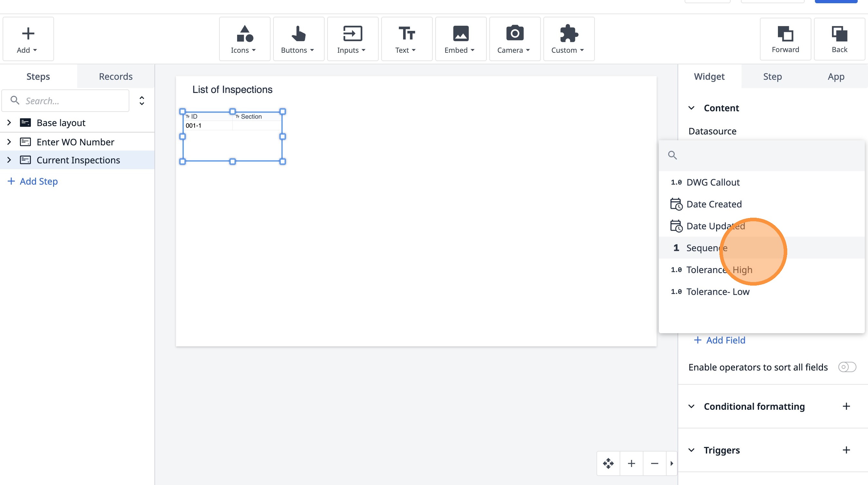Open the Embed widget menu

coord(460,39)
